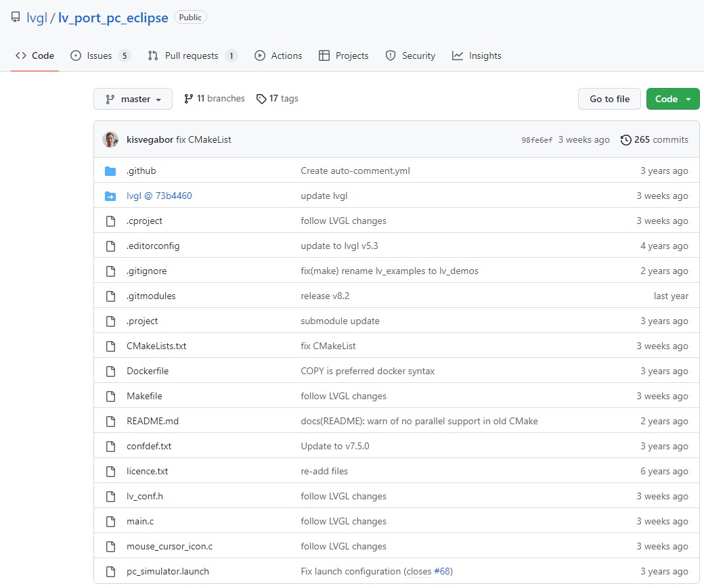
Task: Click the file icon beside main.c
Action: 110,522
